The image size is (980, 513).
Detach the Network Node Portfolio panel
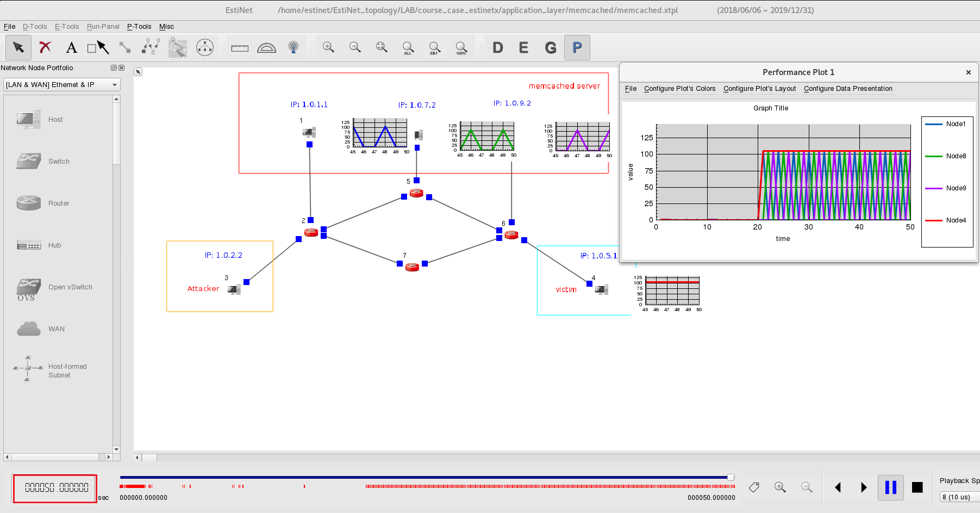click(x=114, y=67)
